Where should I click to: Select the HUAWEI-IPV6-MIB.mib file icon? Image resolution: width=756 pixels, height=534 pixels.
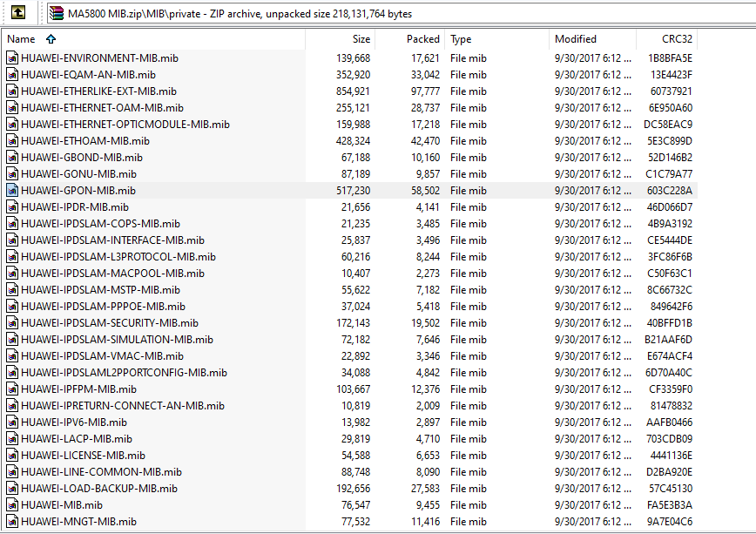coord(12,422)
